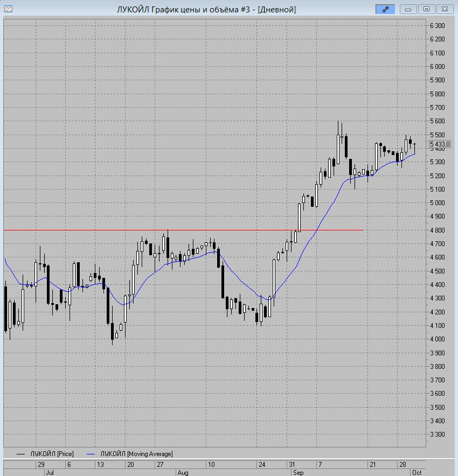Click the title 'ЛУКОЙЛ График цены и объёма #3'
Viewport: 458px width, 476px height.
pos(183,10)
